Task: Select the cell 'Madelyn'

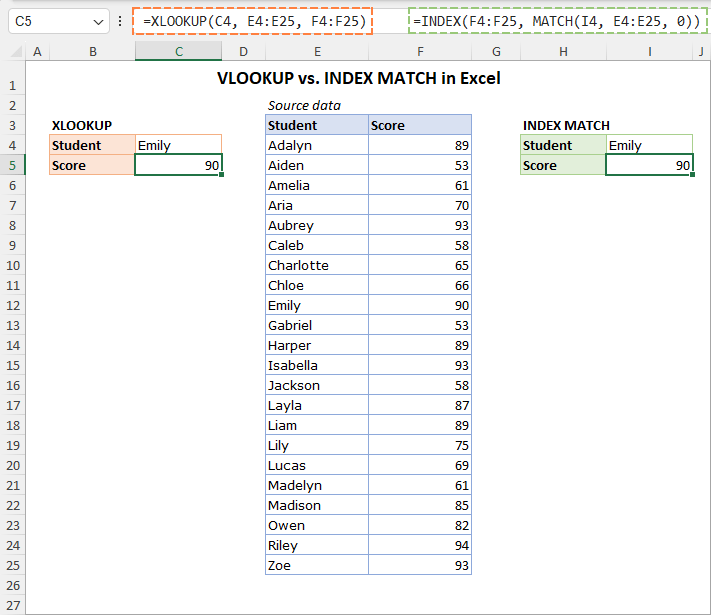Action: 317,485
